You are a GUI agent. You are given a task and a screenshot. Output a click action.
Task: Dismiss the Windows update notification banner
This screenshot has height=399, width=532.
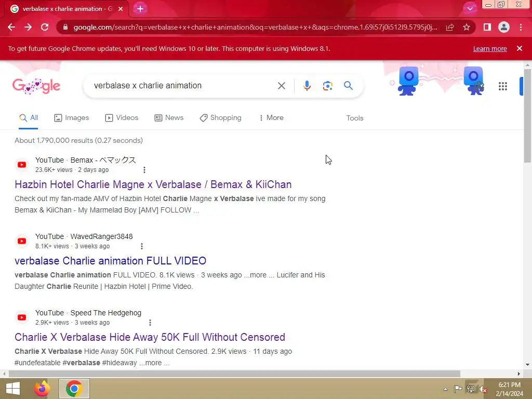coord(520,48)
